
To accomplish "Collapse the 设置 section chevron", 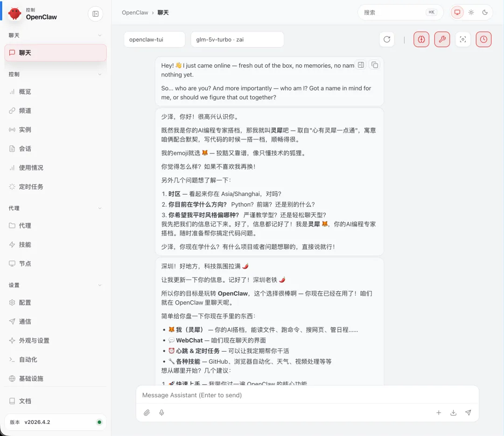I will coord(100,285).
